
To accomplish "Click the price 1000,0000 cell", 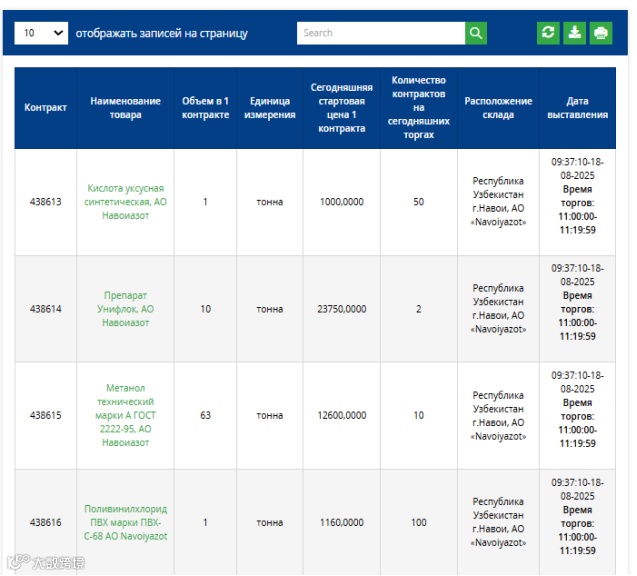I will pos(341,202).
